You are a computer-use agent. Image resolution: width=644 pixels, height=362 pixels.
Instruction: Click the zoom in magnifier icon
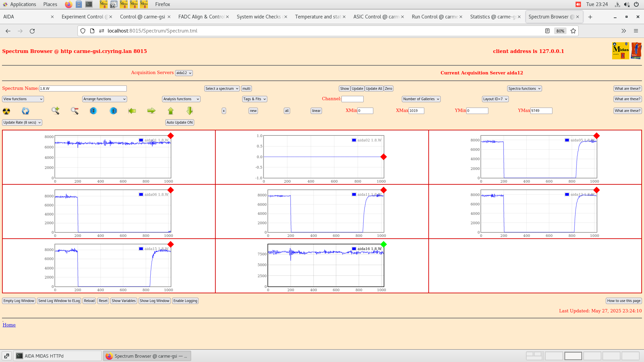point(55,111)
